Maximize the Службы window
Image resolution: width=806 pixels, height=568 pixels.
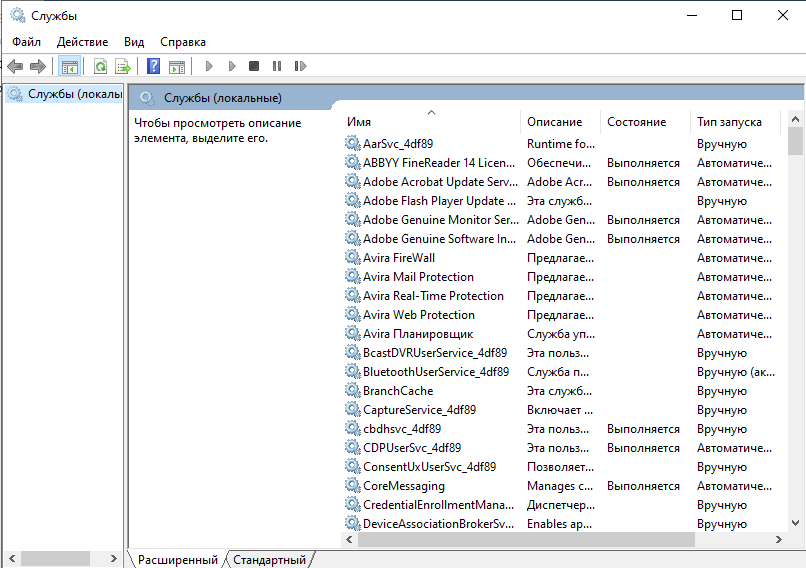click(x=737, y=15)
